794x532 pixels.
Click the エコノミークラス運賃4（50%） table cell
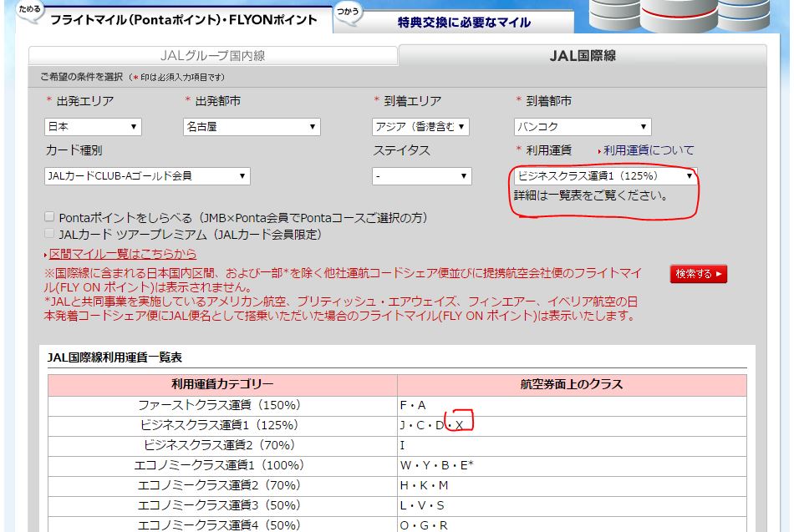pyautogui.click(x=222, y=525)
